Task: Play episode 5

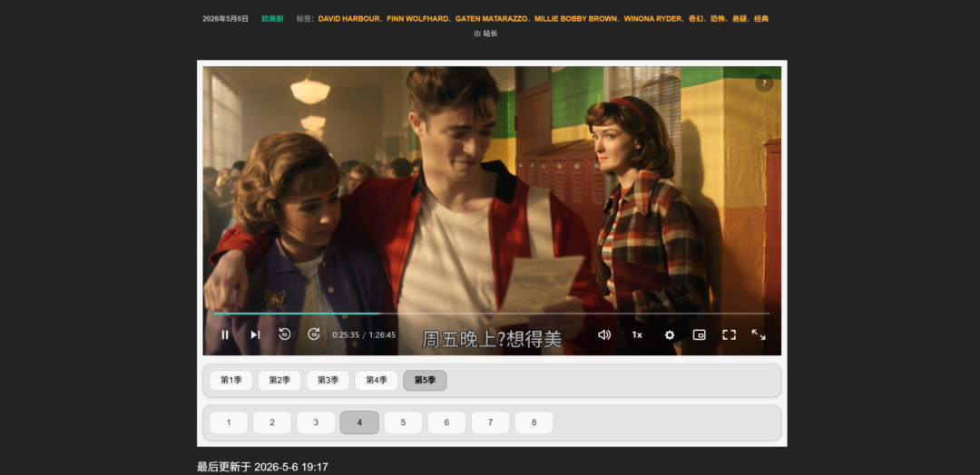Action: [403, 422]
